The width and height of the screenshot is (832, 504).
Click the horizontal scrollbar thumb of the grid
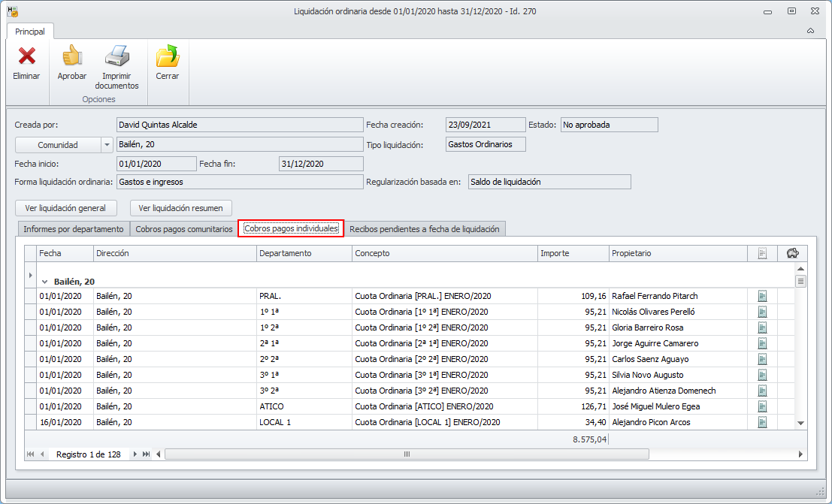coord(407,454)
